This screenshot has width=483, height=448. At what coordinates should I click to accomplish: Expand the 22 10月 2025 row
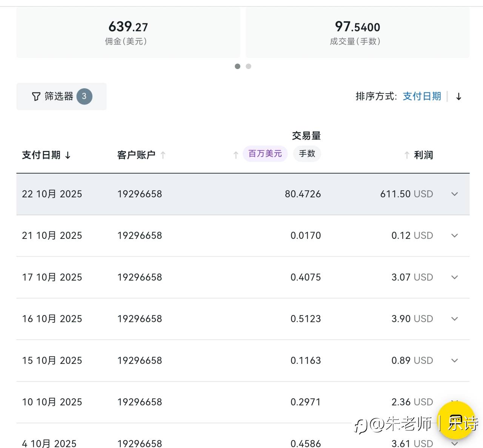(x=454, y=194)
